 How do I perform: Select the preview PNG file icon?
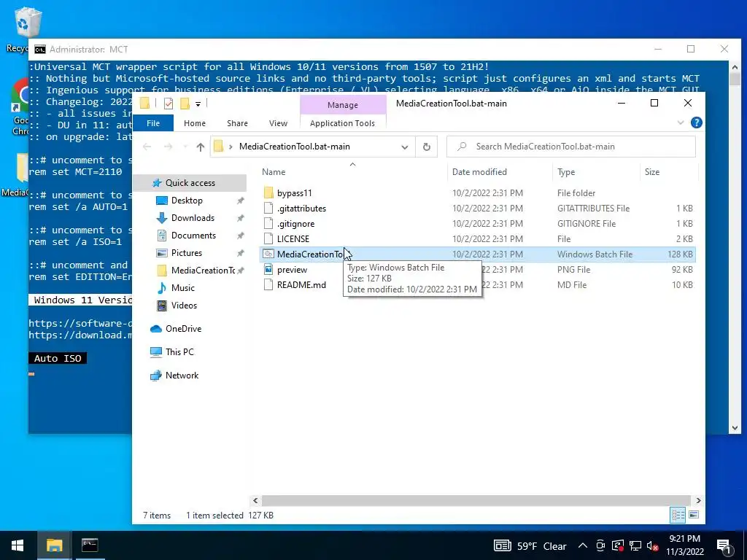click(x=268, y=270)
